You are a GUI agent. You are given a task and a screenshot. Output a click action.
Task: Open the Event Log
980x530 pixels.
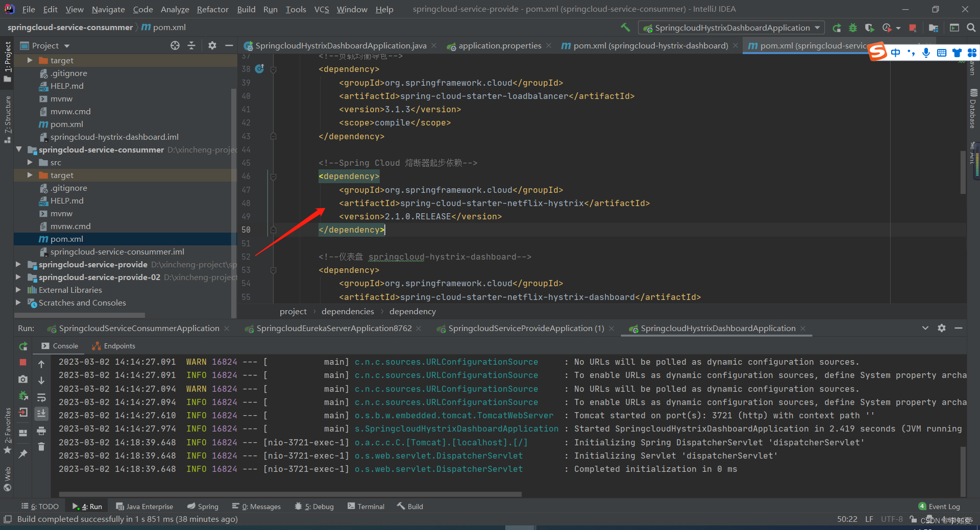pos(939,506)
